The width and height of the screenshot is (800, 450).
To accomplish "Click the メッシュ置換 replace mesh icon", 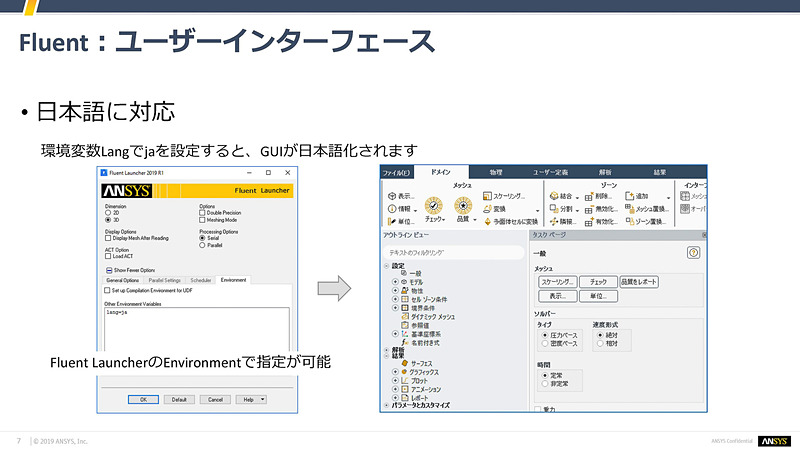I will 629,208.
